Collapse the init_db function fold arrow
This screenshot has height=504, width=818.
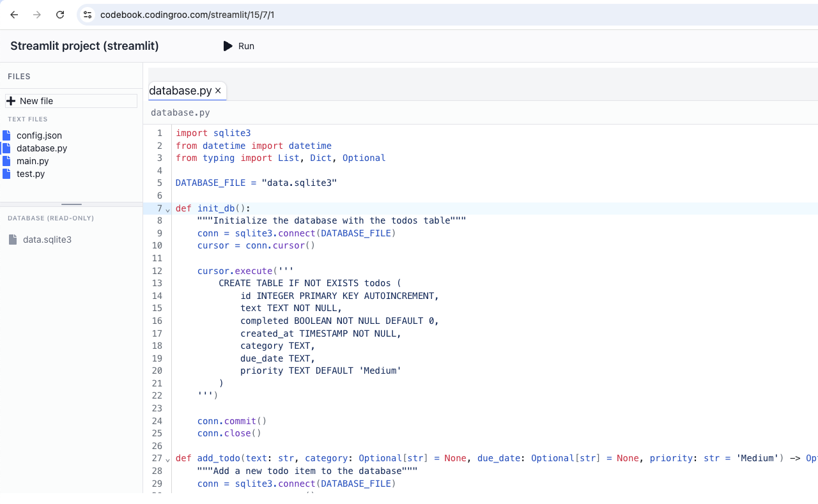pos(167,210)
